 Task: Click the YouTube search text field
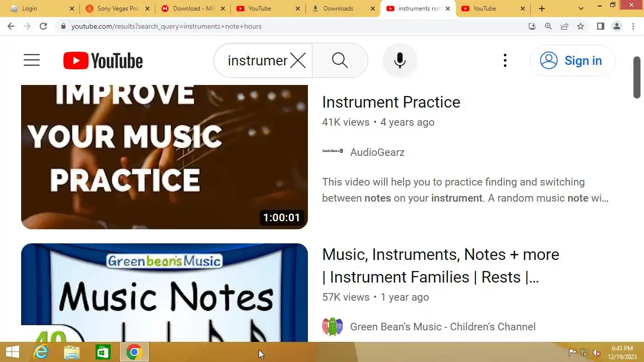pyautogui.click(x=257, y=60)
